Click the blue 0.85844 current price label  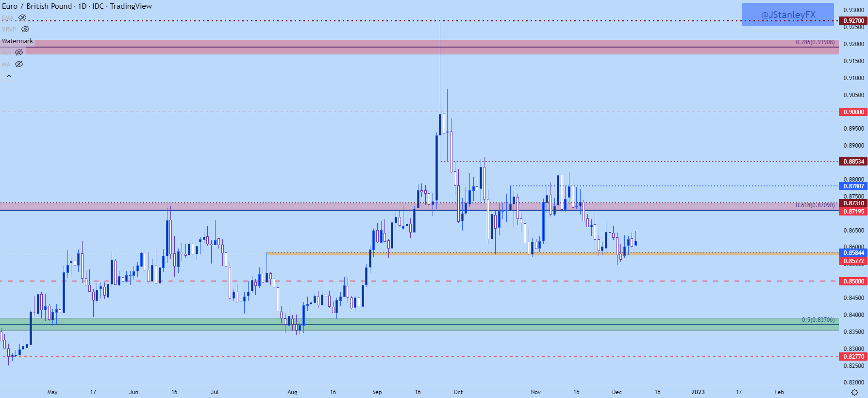pyautogui.click(x=853, y=253)
